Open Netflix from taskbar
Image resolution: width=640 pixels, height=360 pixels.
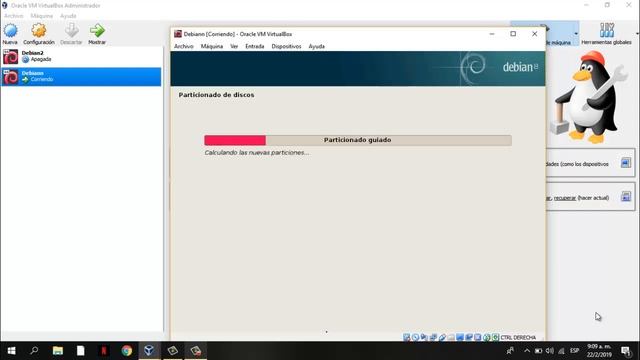pos(104,351)
